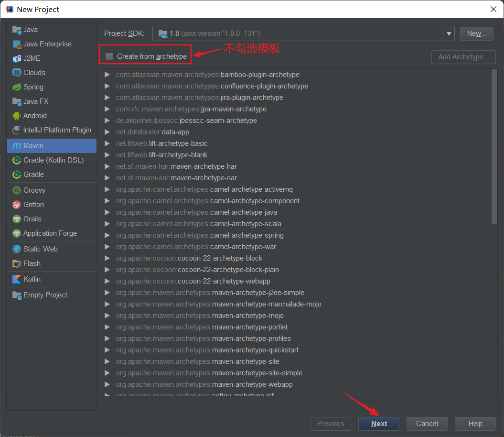Click the SDK folder icon in combo box
504x437 pixels.
pyautogui.click(x=163, y=33)
